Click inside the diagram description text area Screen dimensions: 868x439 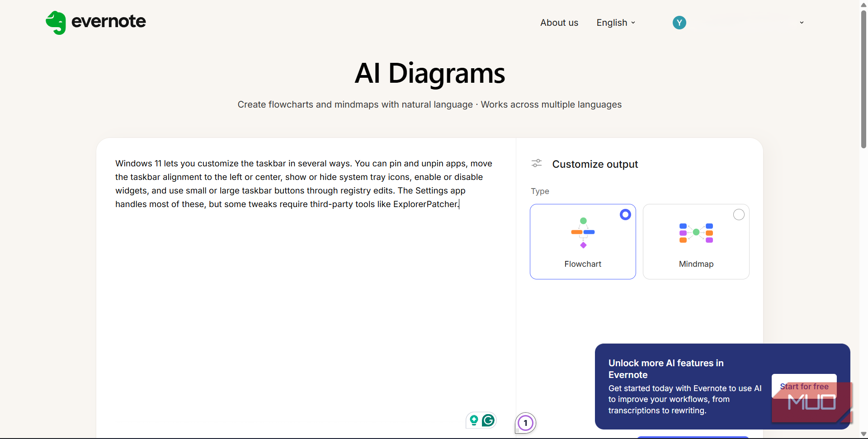click(306, 288)
